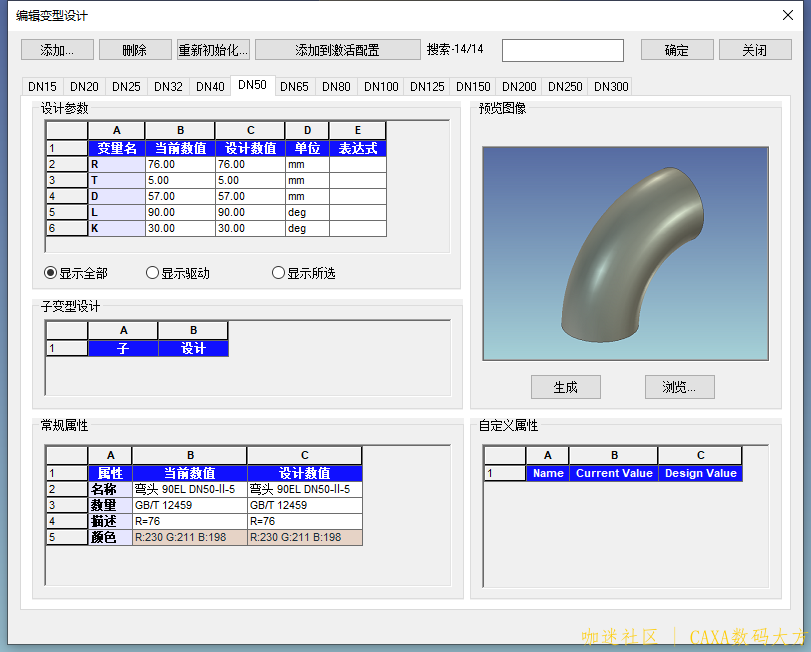The width and height of the screenshot is (811, 652).
Task: Switch to the DN100 tab
Action: [381, 86]
